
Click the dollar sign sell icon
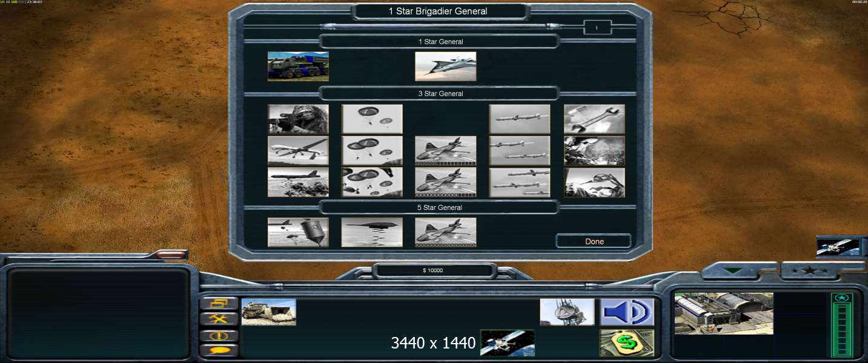(x=627, y=343)
